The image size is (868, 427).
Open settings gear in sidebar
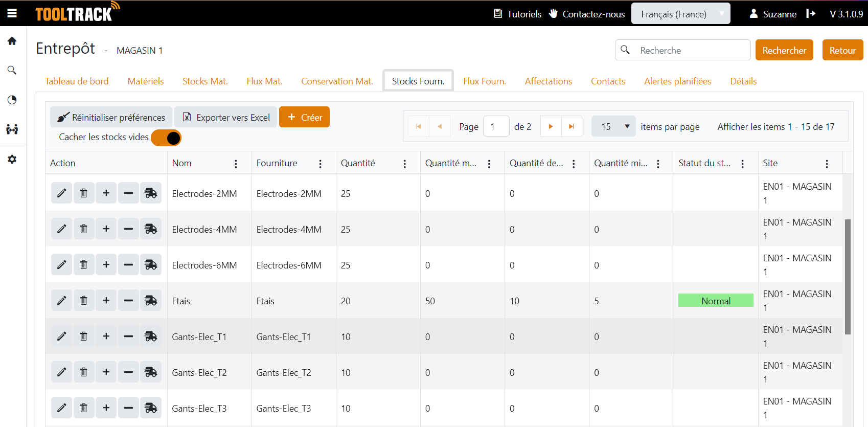[12, 159]
